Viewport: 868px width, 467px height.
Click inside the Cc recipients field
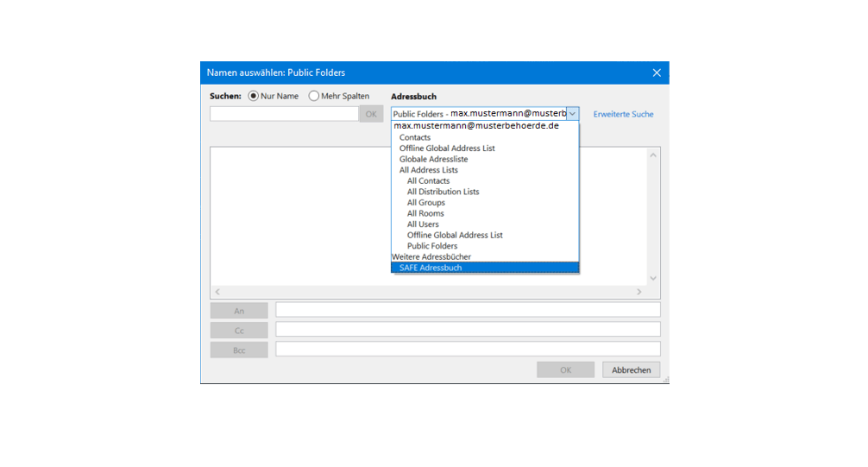(x=468, y=330)
